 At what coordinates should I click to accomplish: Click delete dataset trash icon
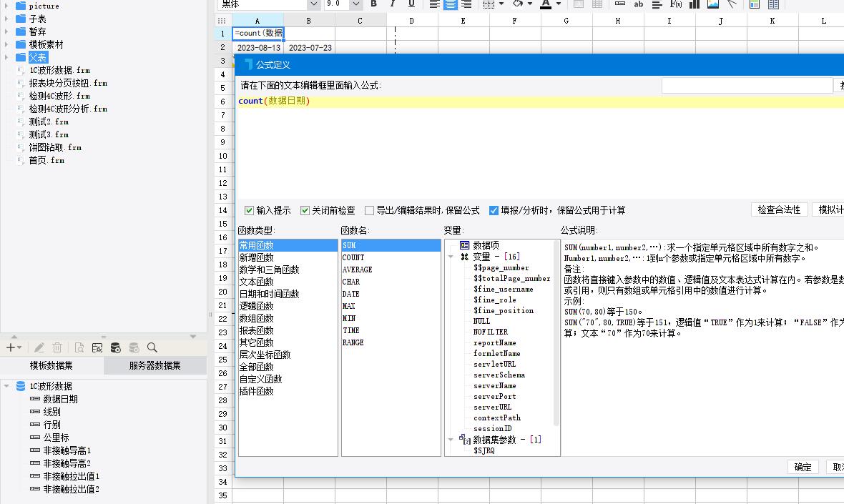(58, 347)
